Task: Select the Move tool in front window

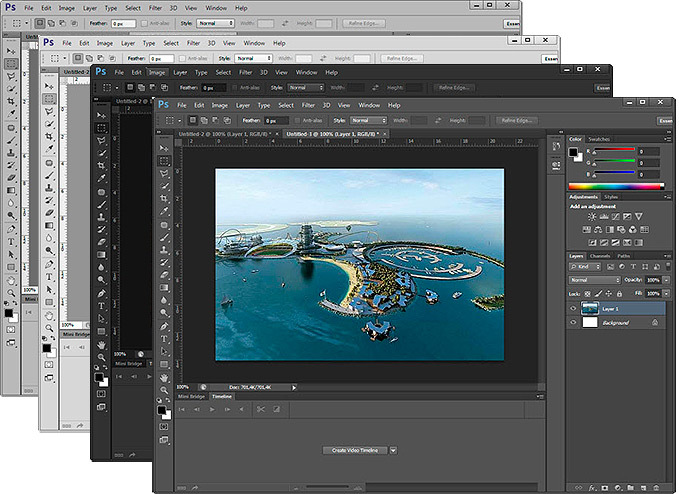Action: pos(164,148)
